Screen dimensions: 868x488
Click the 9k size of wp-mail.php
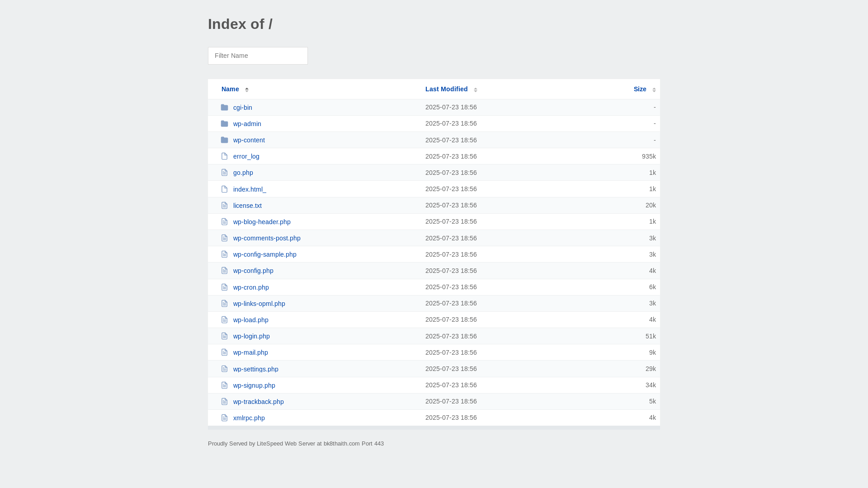click(x=652, y=352)
